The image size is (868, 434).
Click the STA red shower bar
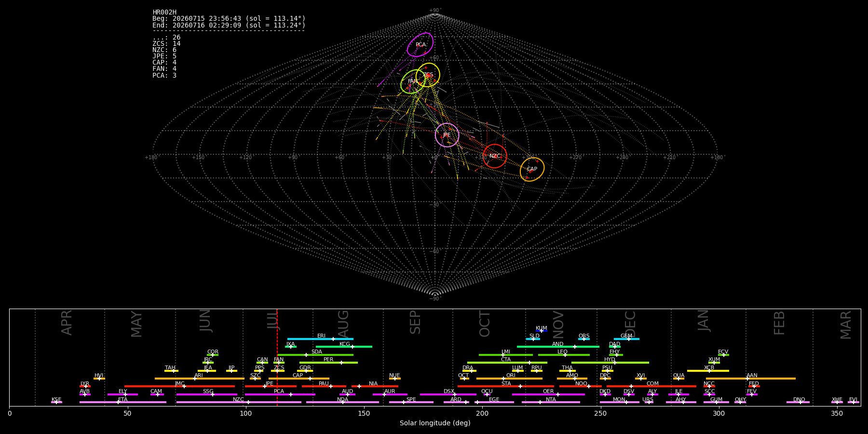point(506,386)
